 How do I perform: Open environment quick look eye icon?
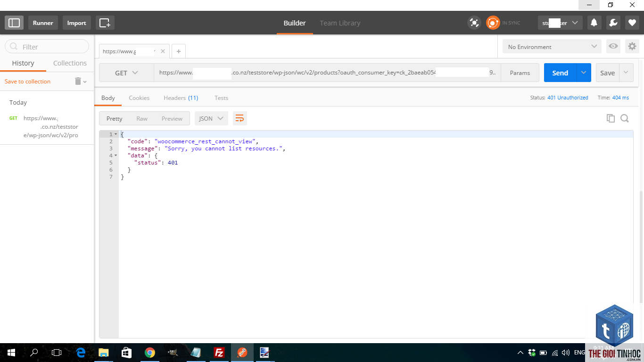tap(613, 46)
